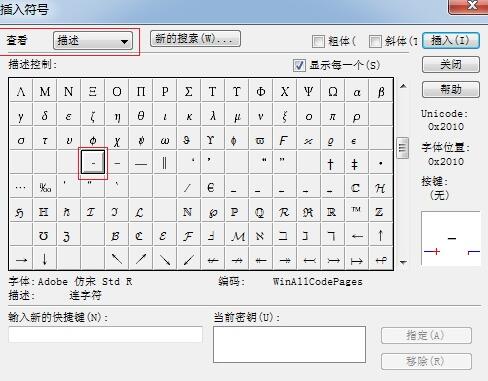Click the 新的搜索(W)... button

coord(195,39)
